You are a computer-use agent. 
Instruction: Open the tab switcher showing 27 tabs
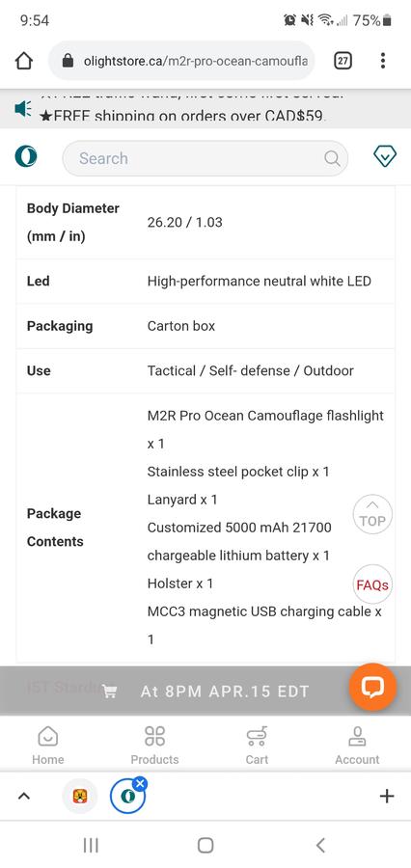click(342, 61)
